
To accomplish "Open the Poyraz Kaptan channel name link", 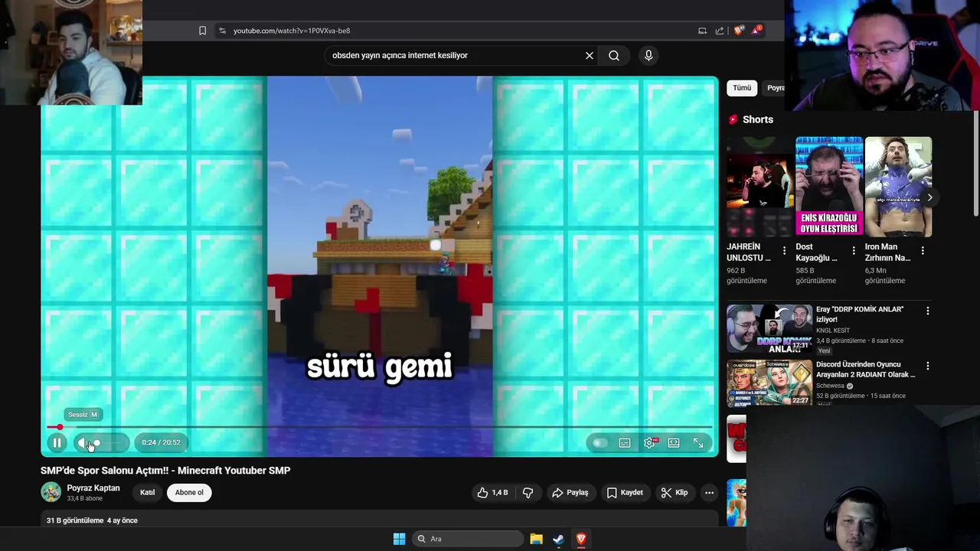I will 93,488.
